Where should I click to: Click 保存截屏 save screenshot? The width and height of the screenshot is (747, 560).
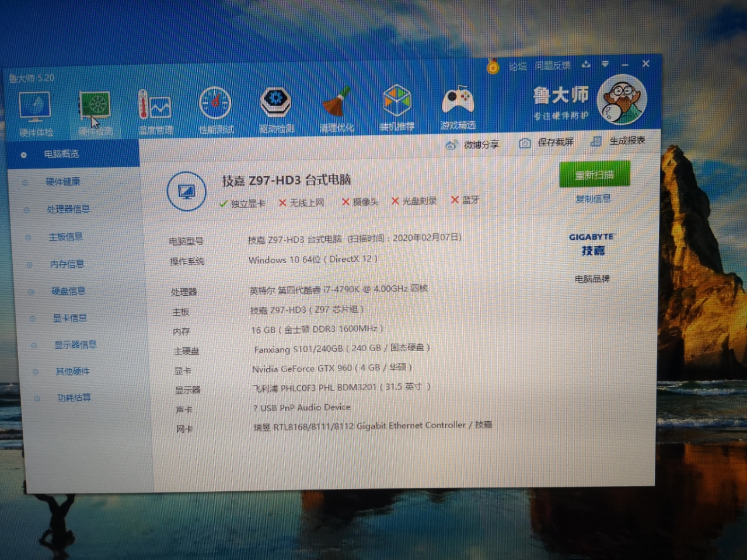pos(547,142)
